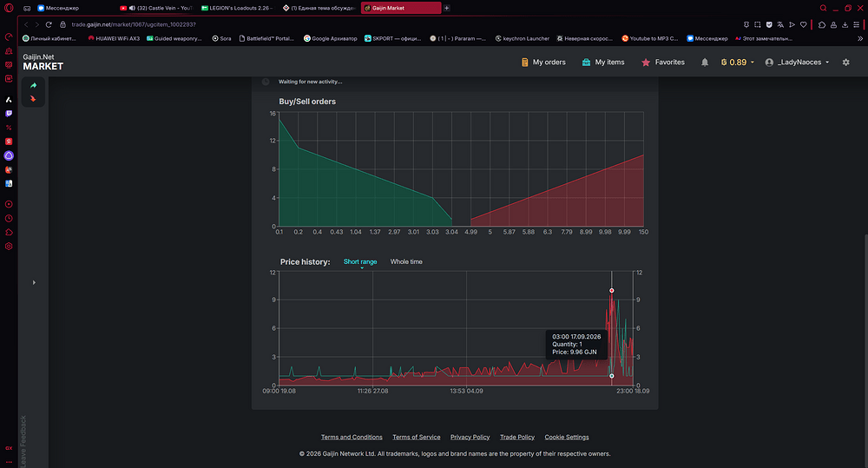Go back to the previous page
868x468 pixels.
coord(26,24)
